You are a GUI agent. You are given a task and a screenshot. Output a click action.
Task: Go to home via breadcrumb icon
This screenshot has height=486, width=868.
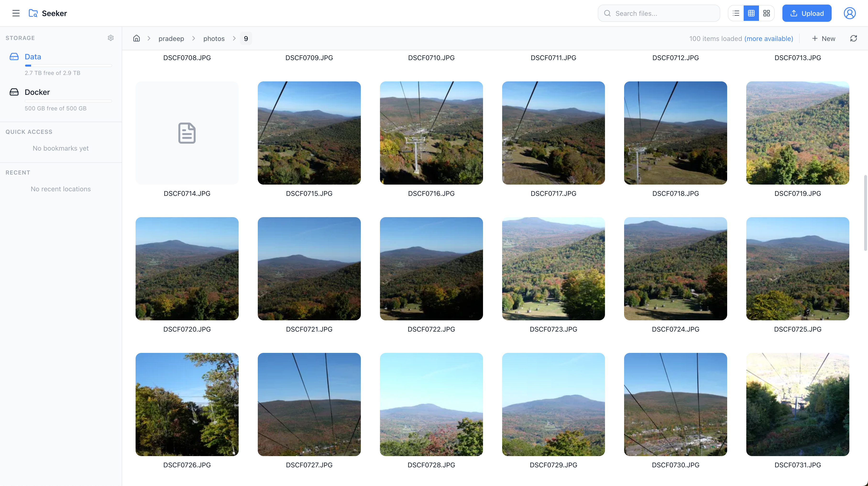tap(137, 39)
